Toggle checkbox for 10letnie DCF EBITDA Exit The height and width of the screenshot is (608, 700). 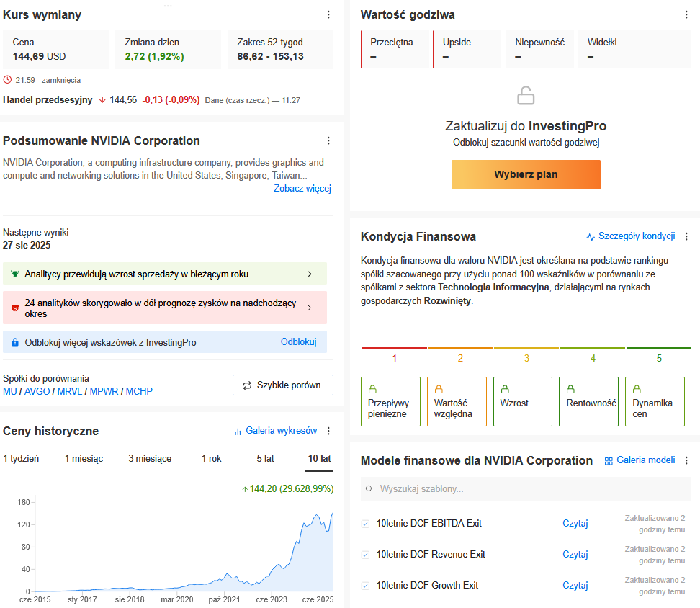[365, 524]
